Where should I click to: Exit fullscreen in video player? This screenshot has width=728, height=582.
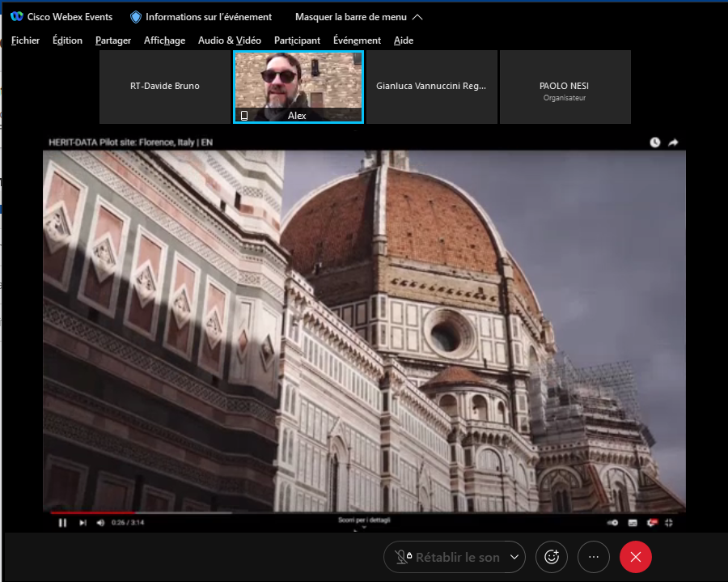[x=669, y=523]
